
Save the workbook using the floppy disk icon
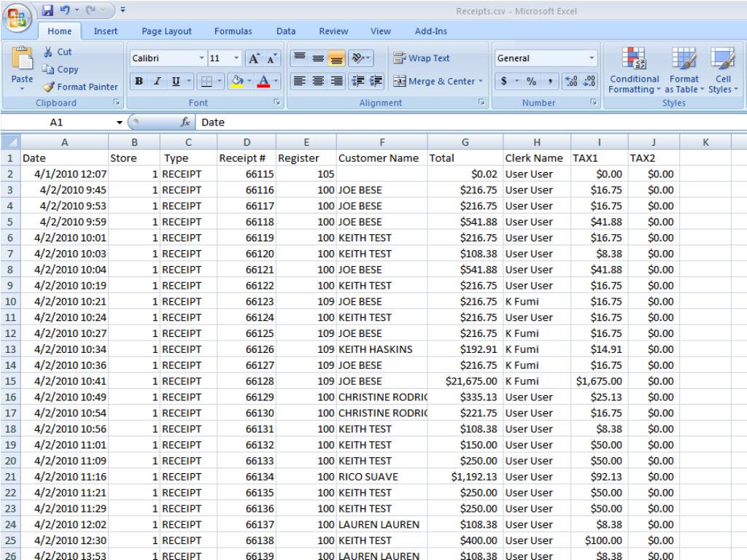[47, 10]
